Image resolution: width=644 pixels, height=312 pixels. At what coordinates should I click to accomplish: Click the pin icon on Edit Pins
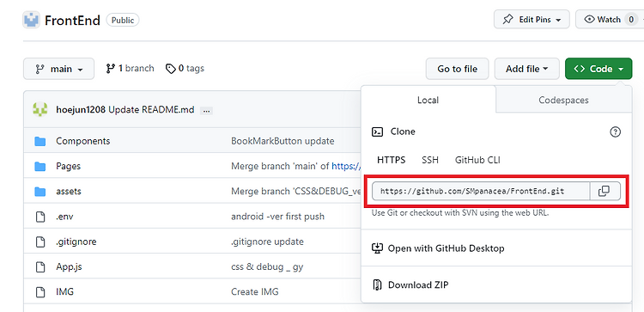coord(508,19)
